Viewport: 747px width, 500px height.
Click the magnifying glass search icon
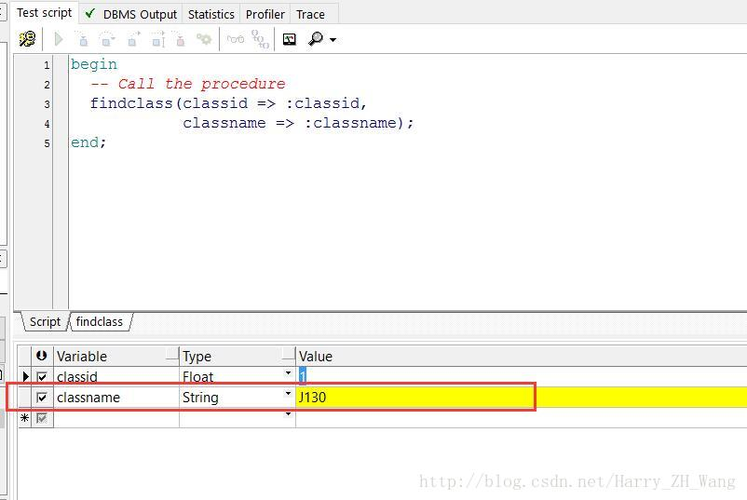click(316, 39)
